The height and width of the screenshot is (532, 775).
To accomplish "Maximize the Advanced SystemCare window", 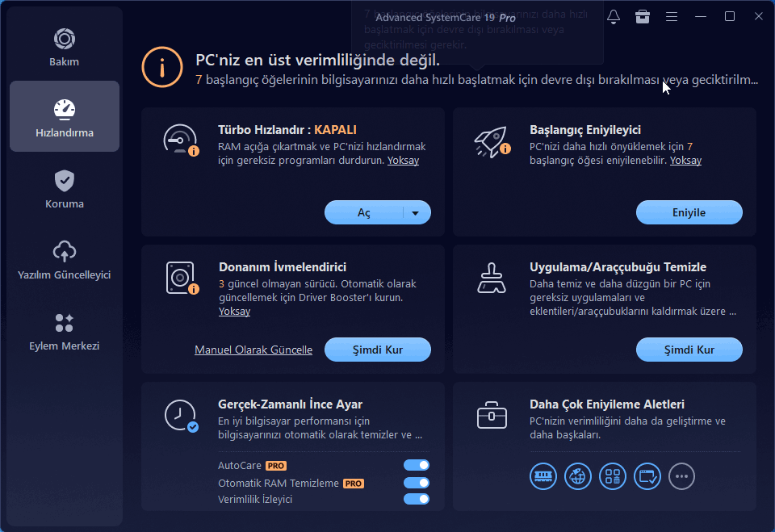I will pyautogui.click(x=730, y=17).
